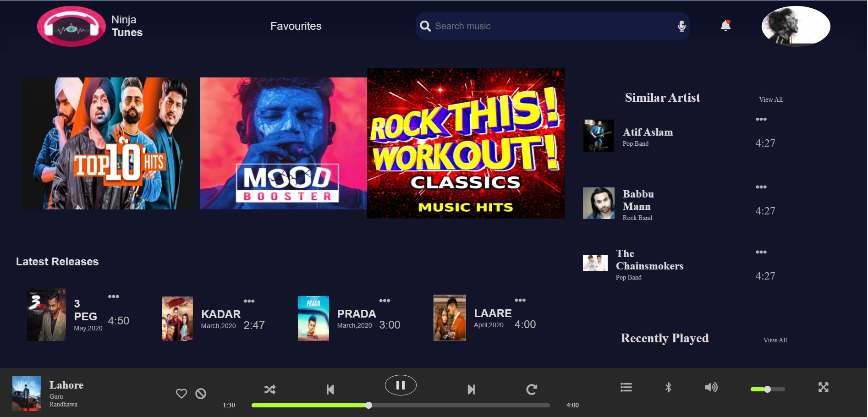868x417 pixels.
Task: Click The Chainsmokers artist photo
Action: coord(595,263)
